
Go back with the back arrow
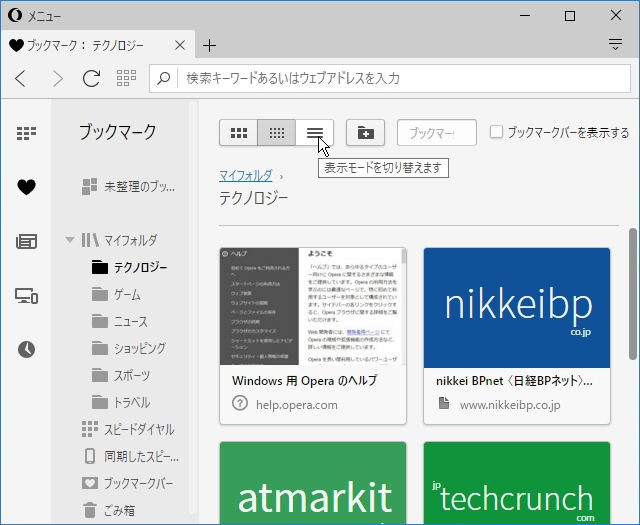coord(21,78)
